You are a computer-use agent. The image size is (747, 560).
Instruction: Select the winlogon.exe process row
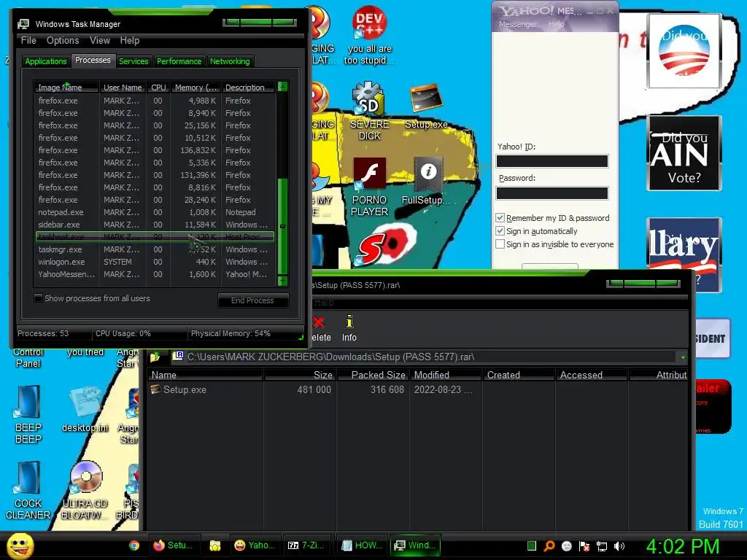[x=155, y=262]
